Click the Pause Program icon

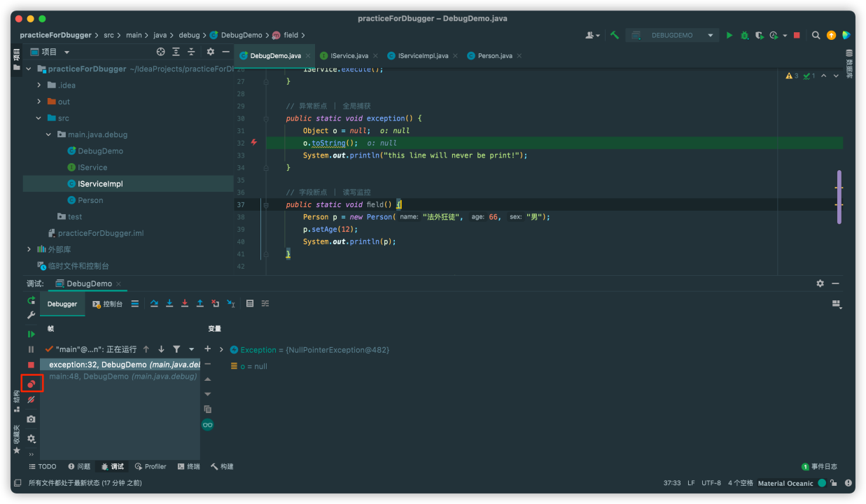pos(31,349)
